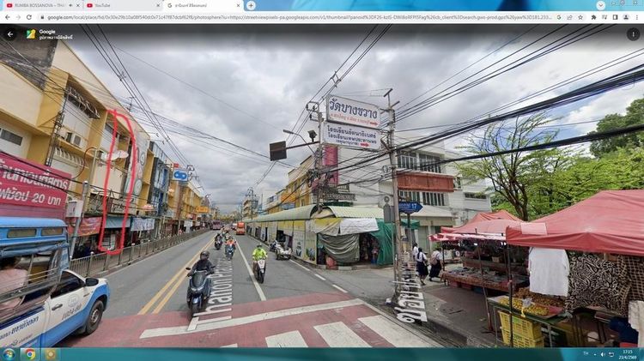The height and width of the screenshot is (361, 644).
Task: Click the Chrome taskbar icon
Action: pos(29,354)
